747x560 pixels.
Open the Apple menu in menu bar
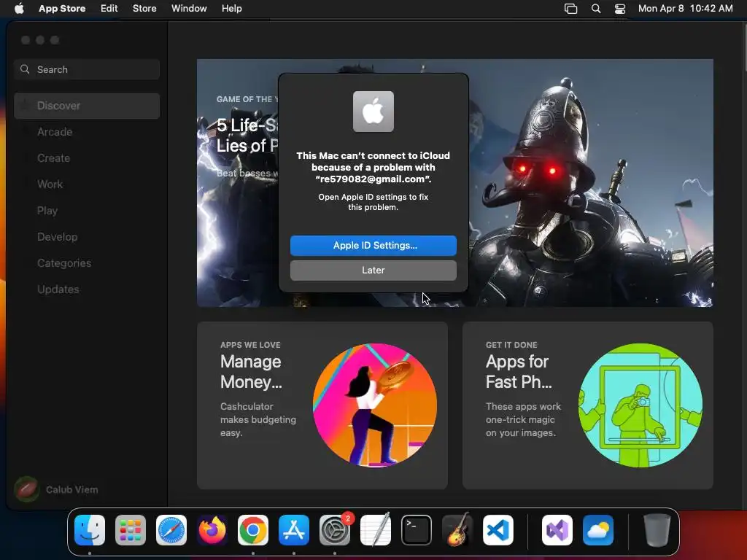(x=19, y=8)
